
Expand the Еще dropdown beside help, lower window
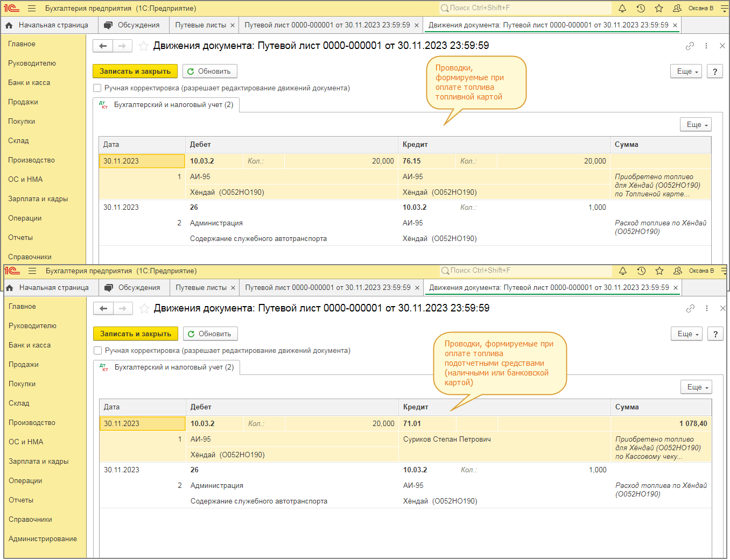(x=687, y=334)
